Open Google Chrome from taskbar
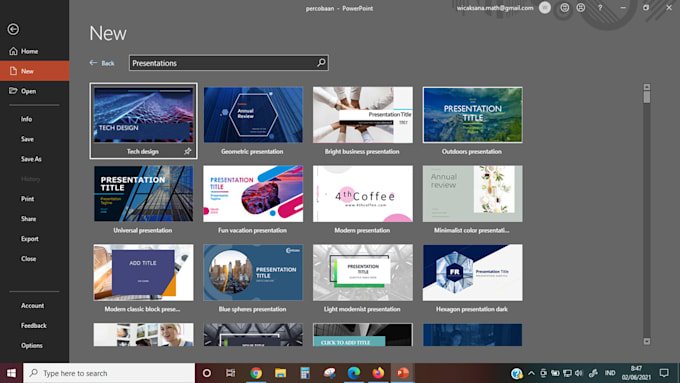 point(256,373)
